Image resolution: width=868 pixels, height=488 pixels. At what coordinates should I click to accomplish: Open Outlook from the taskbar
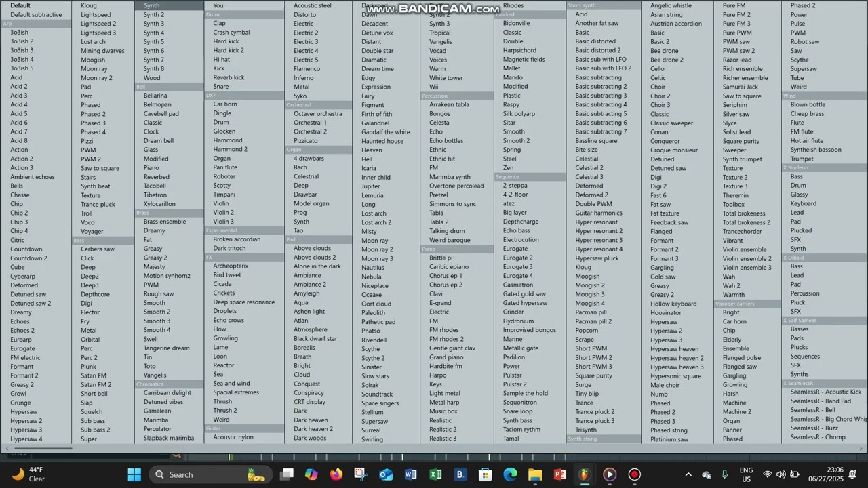click(x=386, y=474)
